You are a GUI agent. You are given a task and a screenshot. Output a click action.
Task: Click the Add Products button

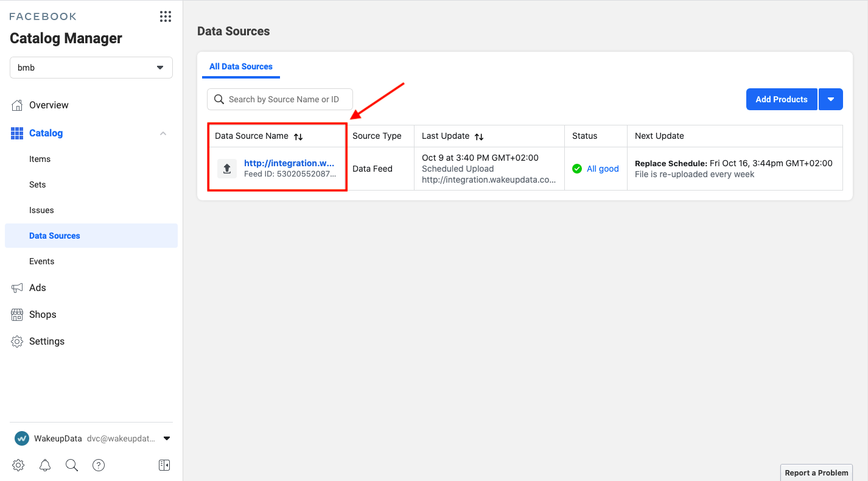[x=782, y=99]
